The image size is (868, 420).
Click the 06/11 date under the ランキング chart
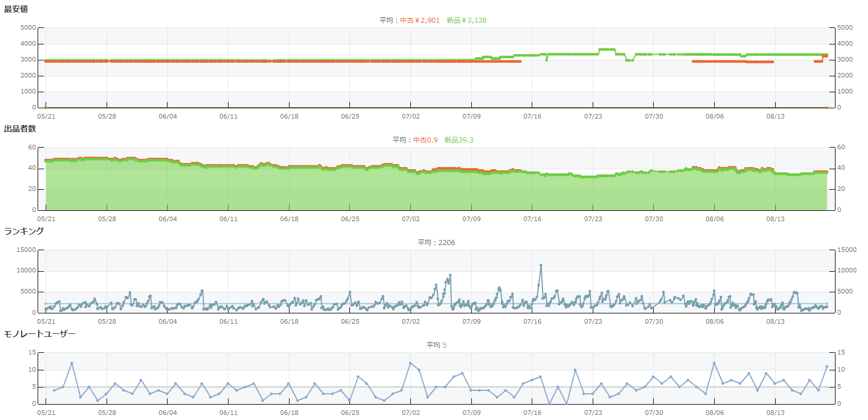point(228,321)
